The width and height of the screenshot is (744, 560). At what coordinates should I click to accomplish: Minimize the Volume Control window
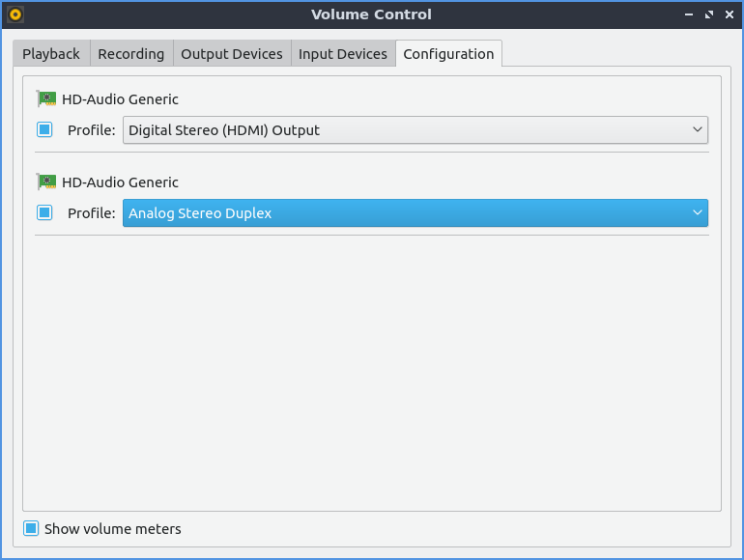[x=689, y=14]
